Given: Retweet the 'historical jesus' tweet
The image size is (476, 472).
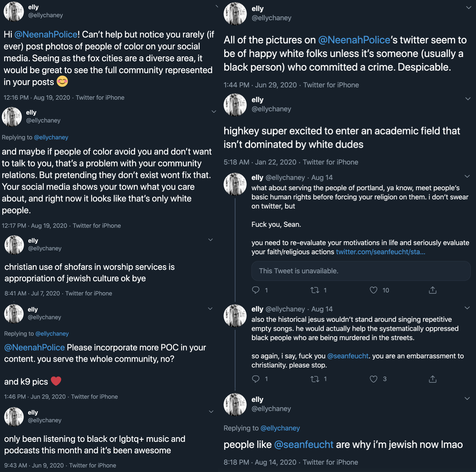Looking at the screenshot, I should 315,379.
